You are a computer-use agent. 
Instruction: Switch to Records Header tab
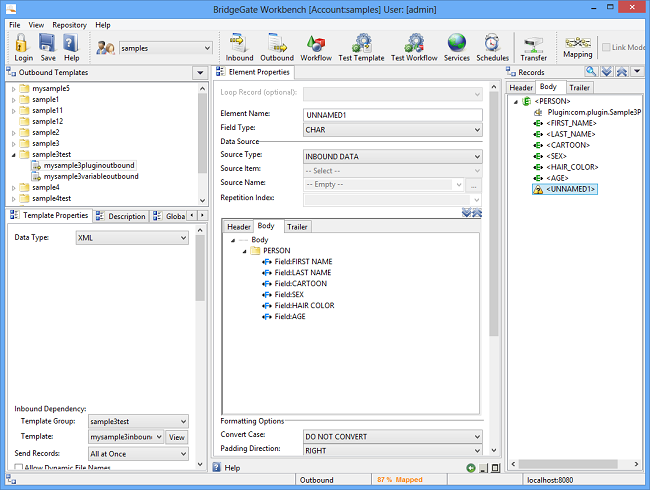(521, 87)
